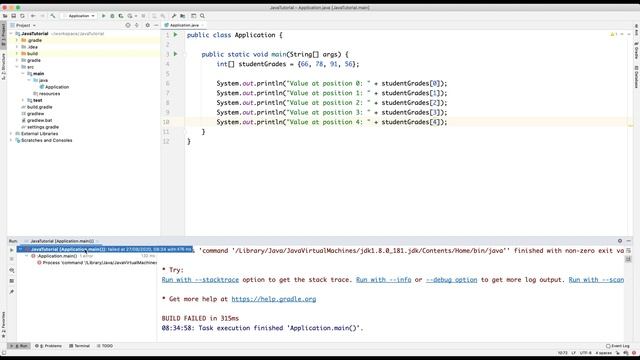The height and width of the screenshot is (360, 640).
Task: Toggle the Favorites side tab
Action: [x=3, y=325]
